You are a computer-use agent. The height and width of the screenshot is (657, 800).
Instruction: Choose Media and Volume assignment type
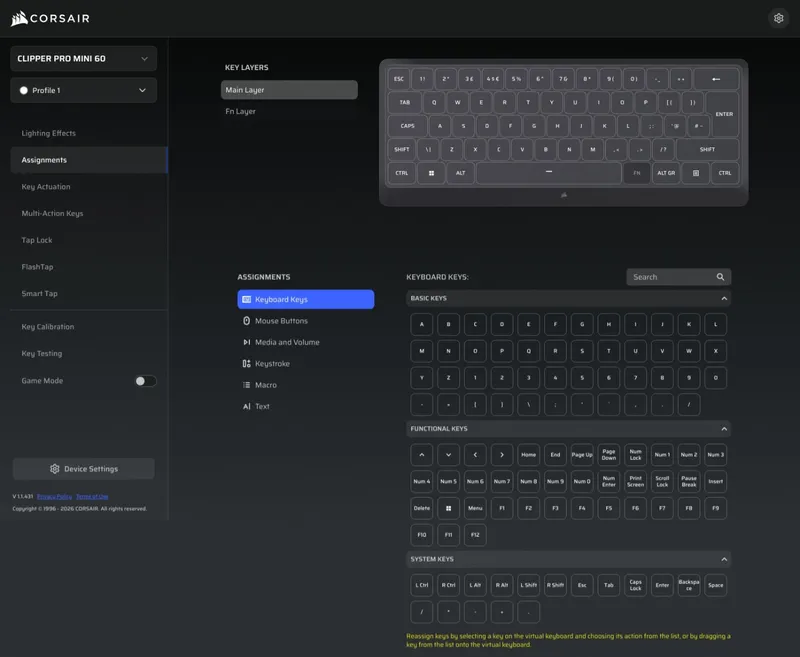pos(306,342)
